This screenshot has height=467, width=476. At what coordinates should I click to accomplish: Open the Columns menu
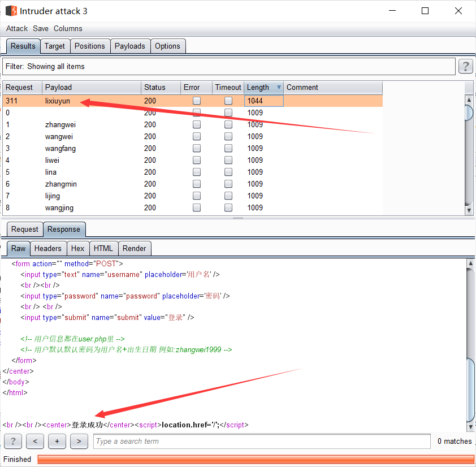point(68,28)
